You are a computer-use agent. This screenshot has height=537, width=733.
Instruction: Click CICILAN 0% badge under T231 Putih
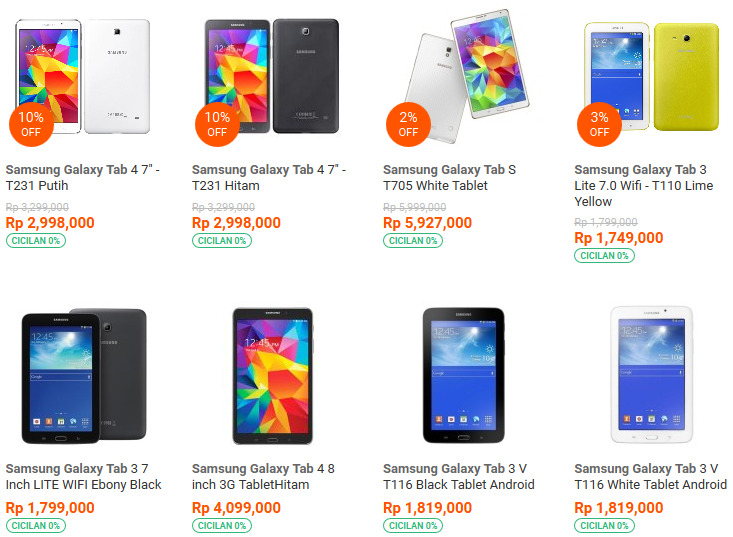coord(36,240)
